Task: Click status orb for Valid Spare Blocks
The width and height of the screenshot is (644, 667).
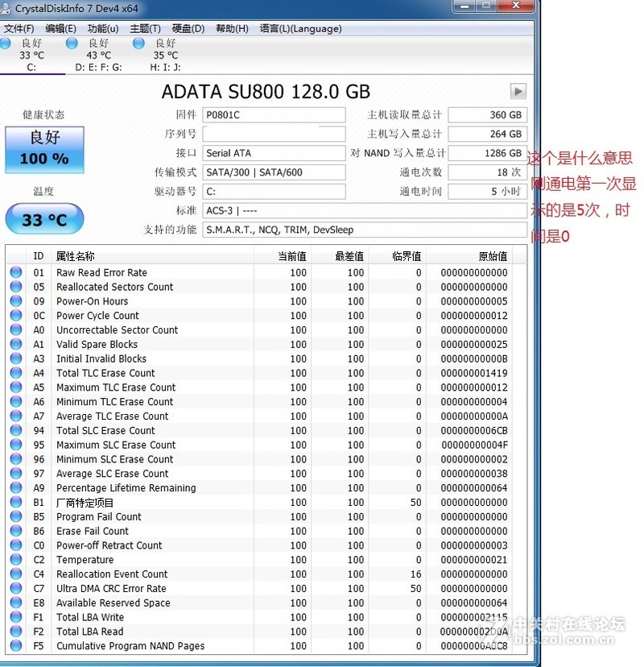Action: tap(16, 344)
